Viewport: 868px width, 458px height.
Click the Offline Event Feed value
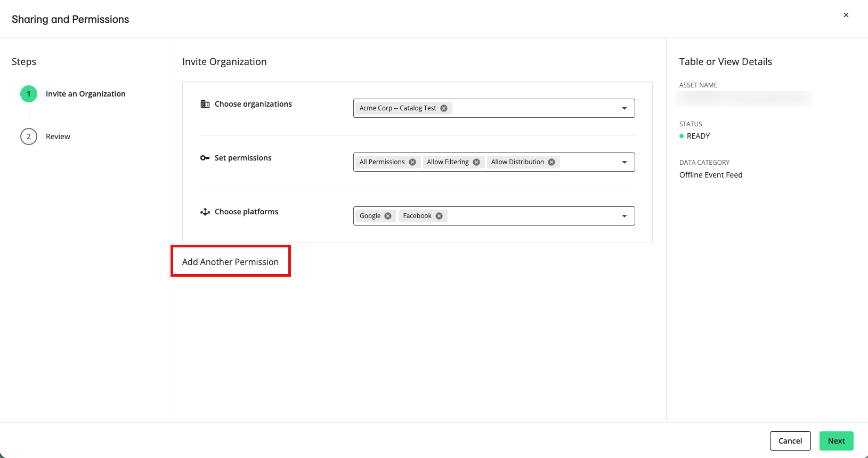coord(711,175)
